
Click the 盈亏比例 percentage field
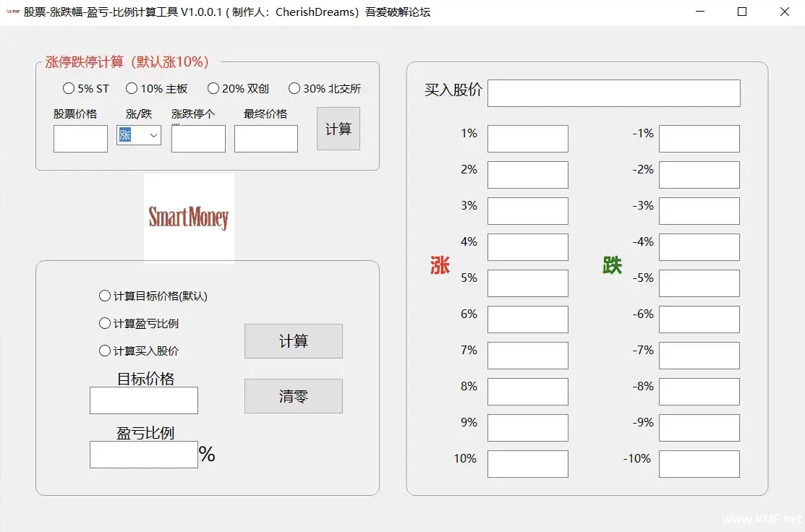tap(143, 454)
